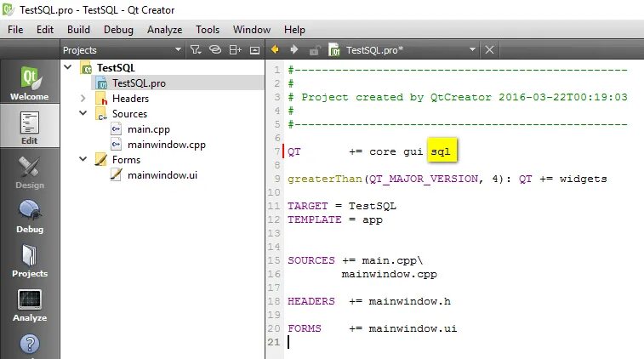Close the TestSQL.pro document
This screenshot has height=359, width=644.
point(489,50)
